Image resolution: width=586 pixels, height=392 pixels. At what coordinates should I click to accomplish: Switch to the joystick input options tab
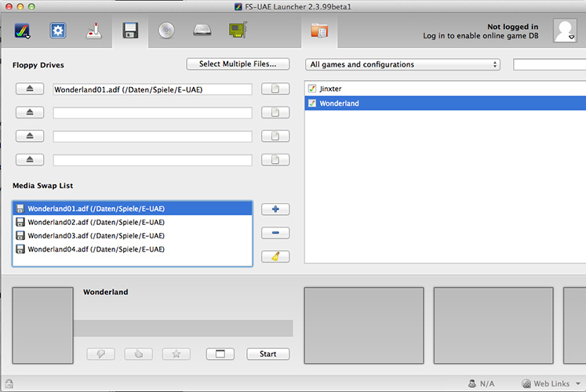(x=93, y=31)
